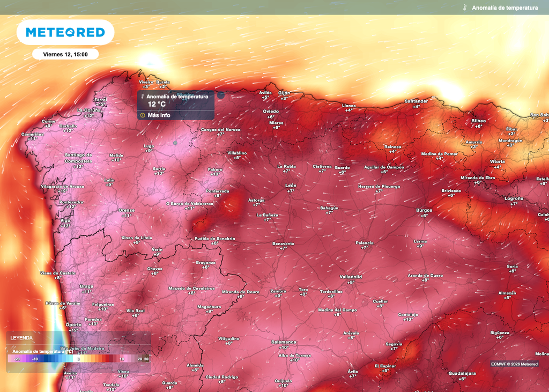This screenshot has width=549, height=392.
Task: Click the Gijón +3° label
Action: click(x=284, y=95)
